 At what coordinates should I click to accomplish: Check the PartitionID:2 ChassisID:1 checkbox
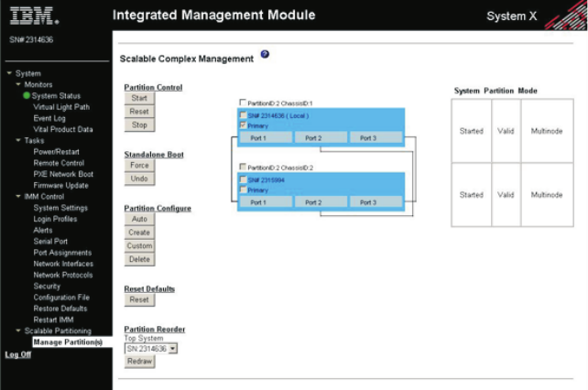tap(243, 103)
